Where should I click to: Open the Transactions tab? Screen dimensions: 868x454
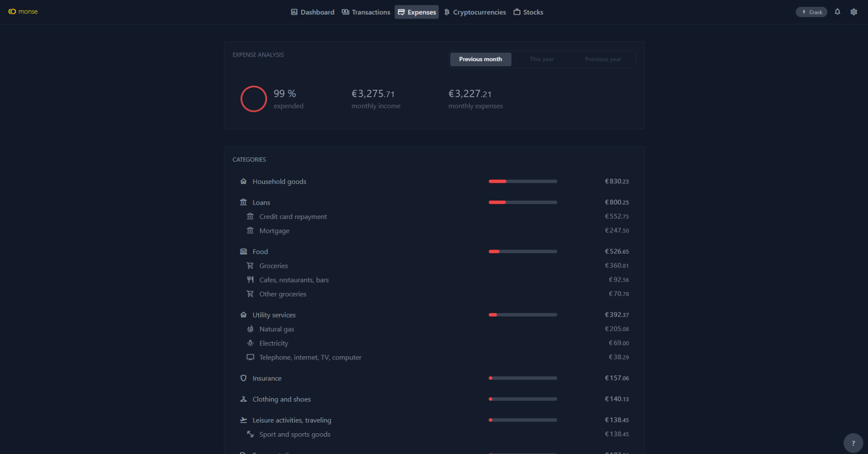(x=366, y=12)
